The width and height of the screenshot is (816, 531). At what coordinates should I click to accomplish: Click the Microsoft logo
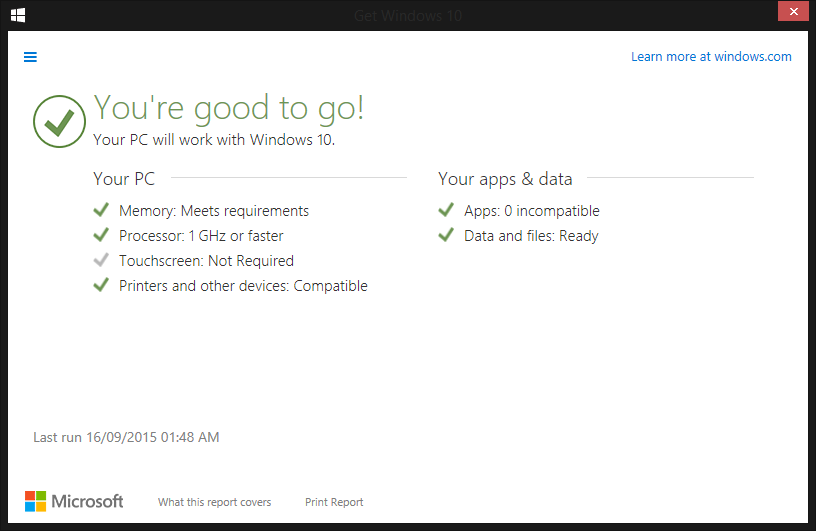pos(74,501)
